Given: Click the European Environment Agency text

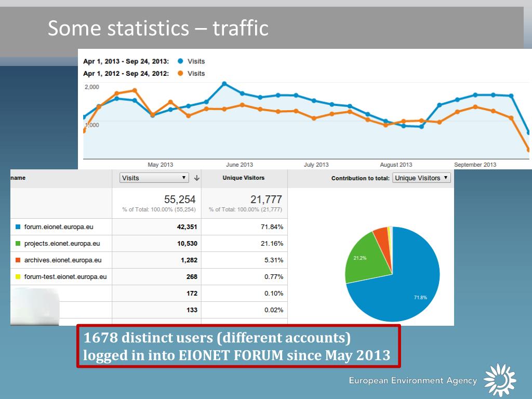Looking at the screenshot, I should point(413,381).
